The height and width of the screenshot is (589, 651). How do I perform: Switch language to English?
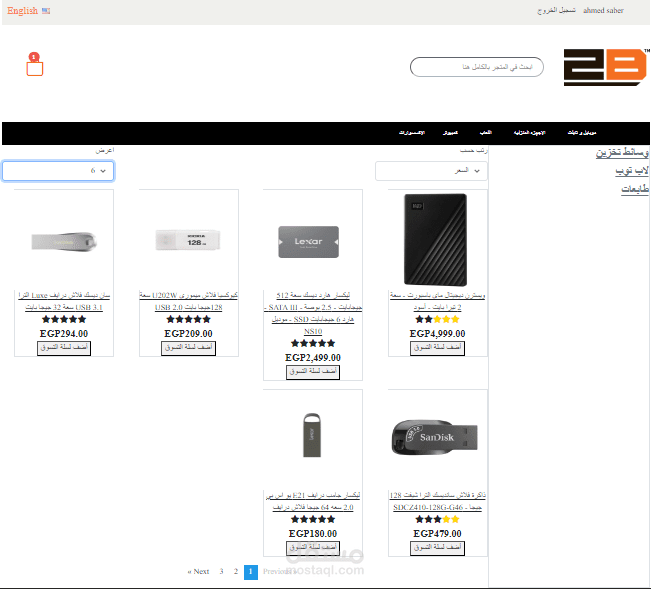point(22,10)
